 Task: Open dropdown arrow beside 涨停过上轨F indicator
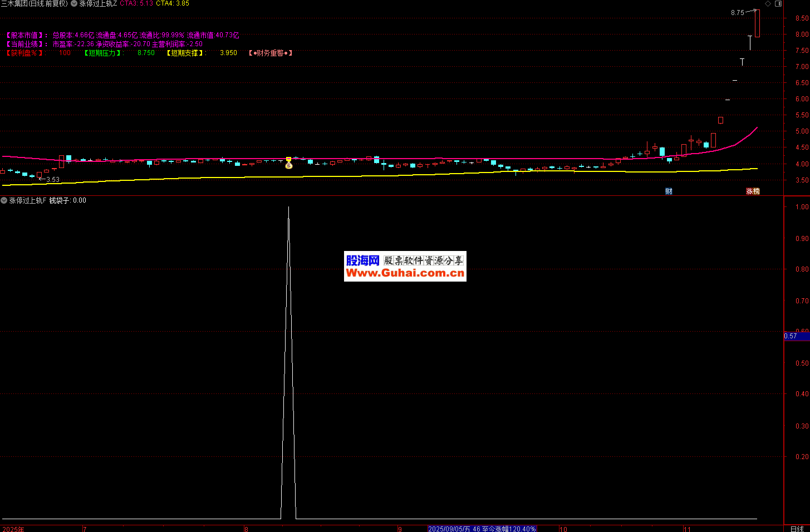(x=4, y=200)
